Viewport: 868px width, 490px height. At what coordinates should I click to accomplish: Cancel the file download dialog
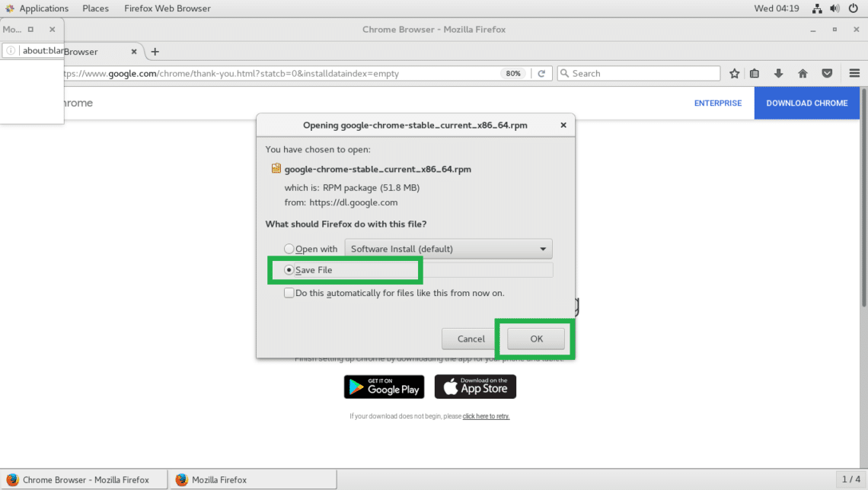[x=471, y=339]
